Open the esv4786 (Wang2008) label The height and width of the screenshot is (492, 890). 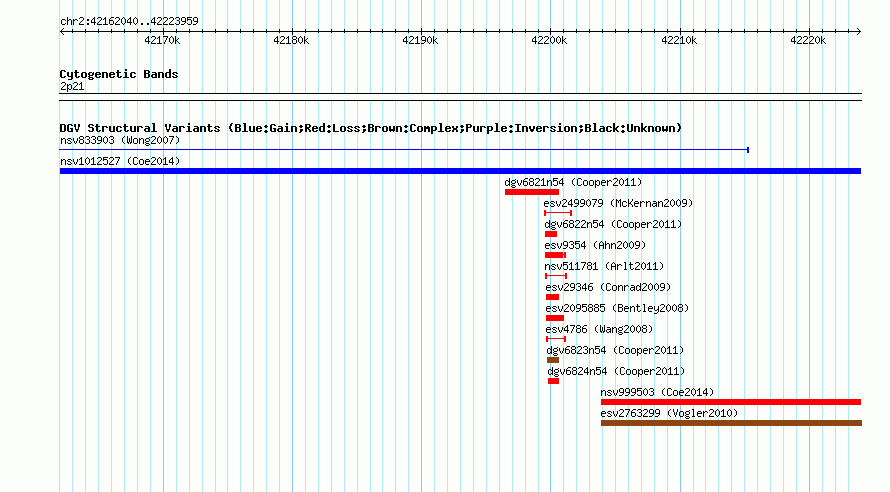coord(599,329)
